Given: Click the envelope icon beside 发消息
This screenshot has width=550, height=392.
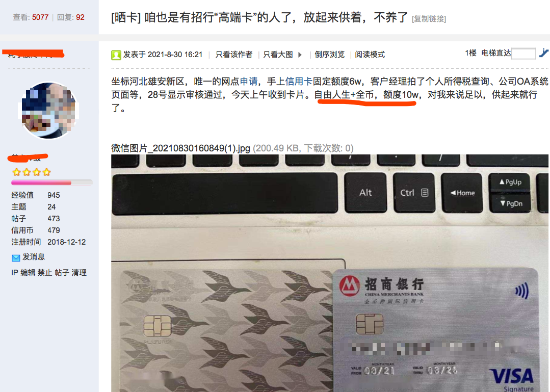Looking at the screenshot, I should (16, 258).
